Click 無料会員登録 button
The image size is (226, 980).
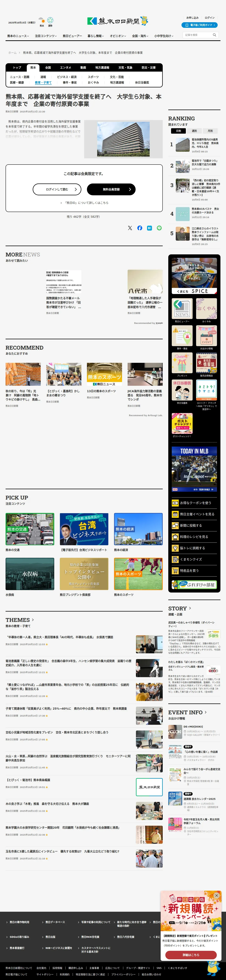111,189
